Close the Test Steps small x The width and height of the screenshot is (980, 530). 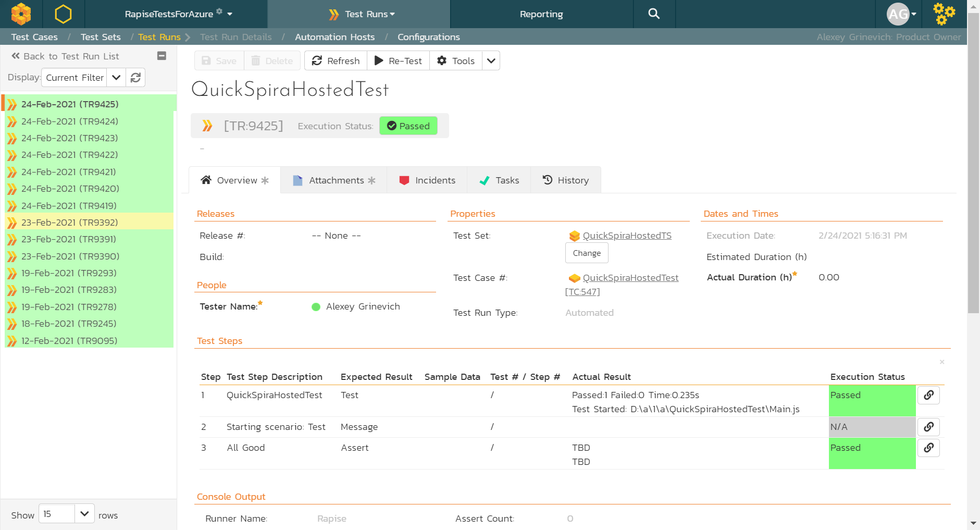click(942, 362)
